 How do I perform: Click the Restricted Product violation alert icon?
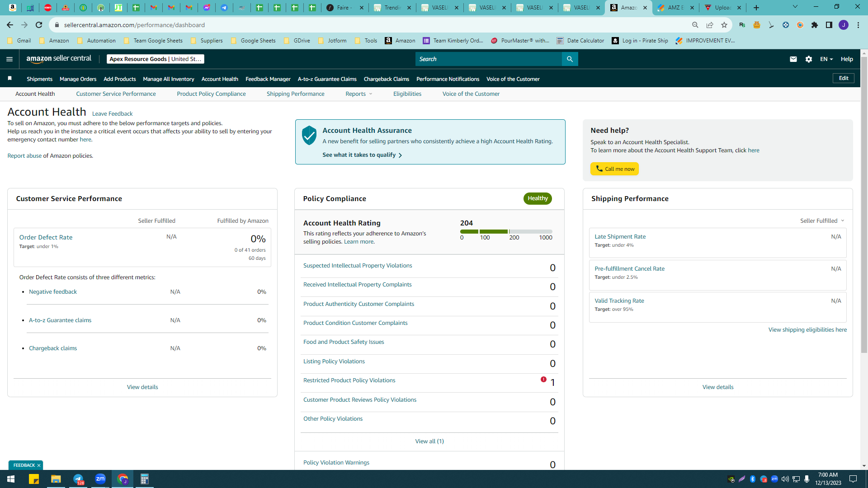543,380
